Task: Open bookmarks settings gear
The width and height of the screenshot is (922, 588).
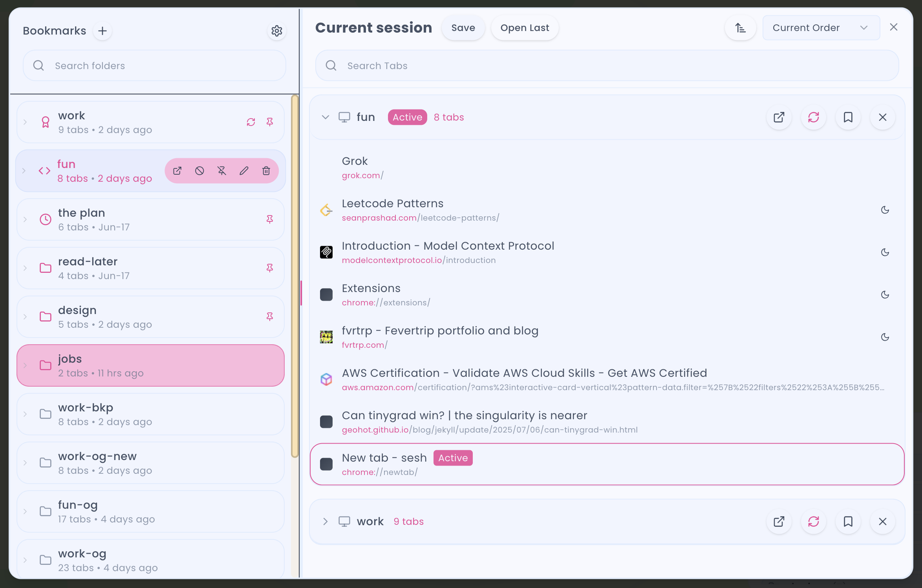Action: point(277,31)
